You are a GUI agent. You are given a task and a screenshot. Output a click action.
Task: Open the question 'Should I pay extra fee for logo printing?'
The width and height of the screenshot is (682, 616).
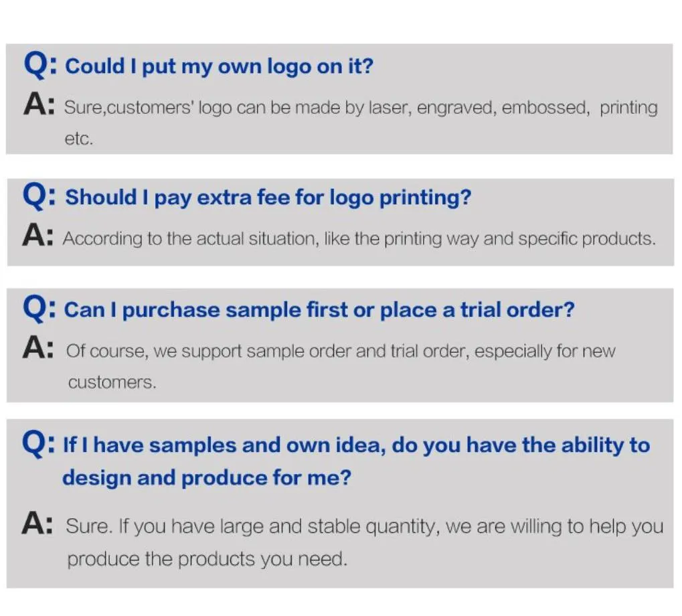point(268,198)
